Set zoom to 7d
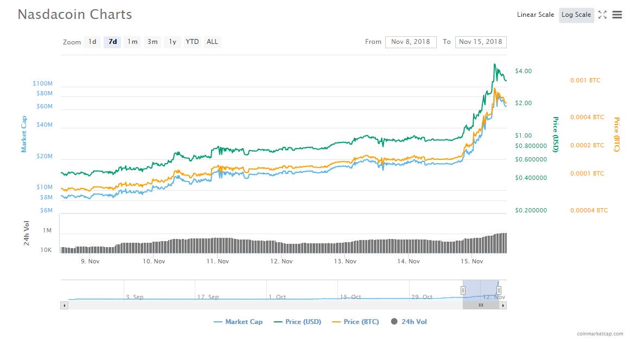This screenshot has height=343, width=644. click(112, 42)
